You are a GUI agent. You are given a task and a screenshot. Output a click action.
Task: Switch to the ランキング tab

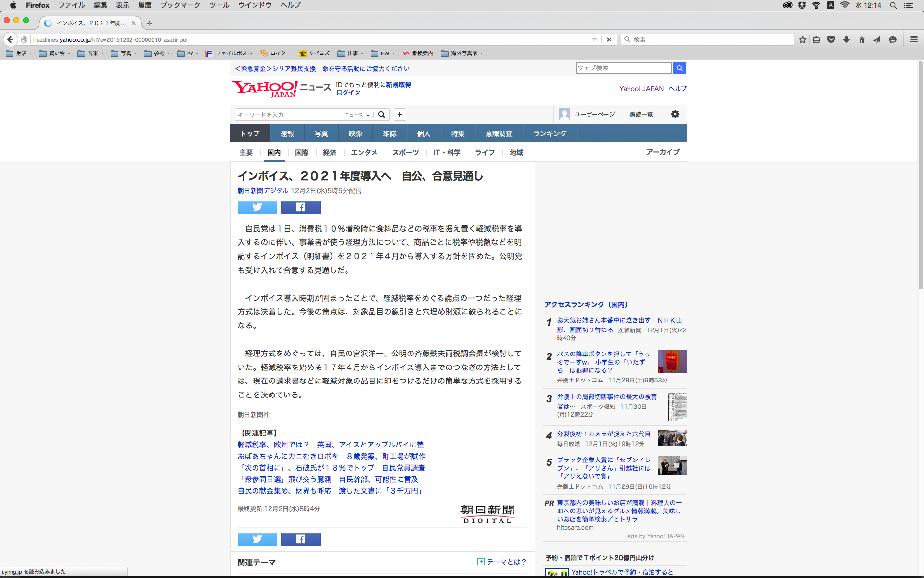pyautogui.click(x=550, y=133)
